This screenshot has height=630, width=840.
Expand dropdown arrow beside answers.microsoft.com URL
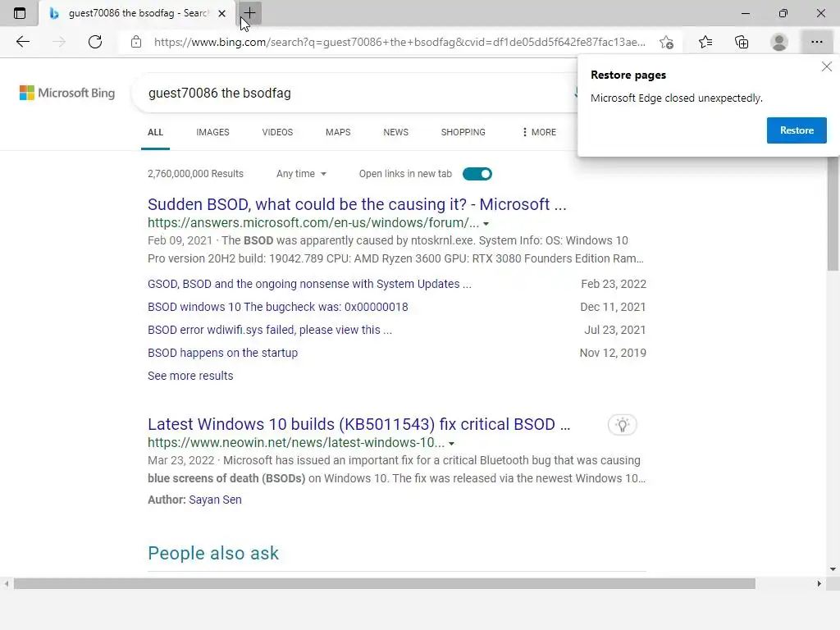tap(486, 224)
